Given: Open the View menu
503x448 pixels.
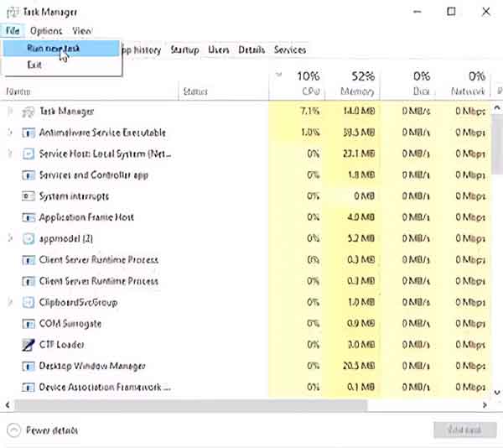Looking at the screenshot, I should click(x=82, y=31).
